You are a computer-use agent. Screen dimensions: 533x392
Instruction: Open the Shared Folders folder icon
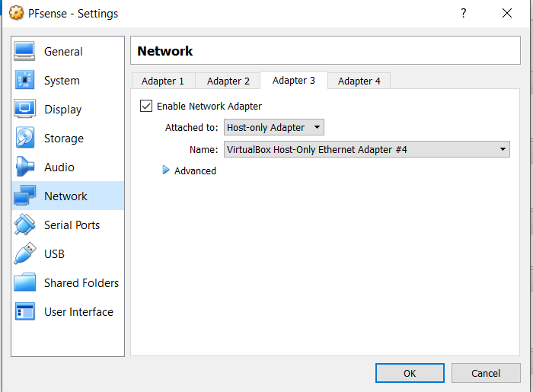(24, 282)
